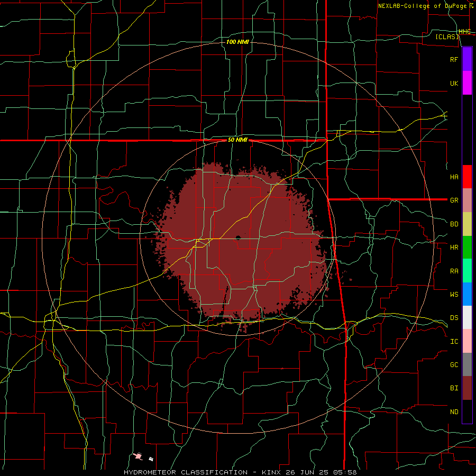Click the GC legend label
This screenshot has height=476, width=476.
(454, 365)
